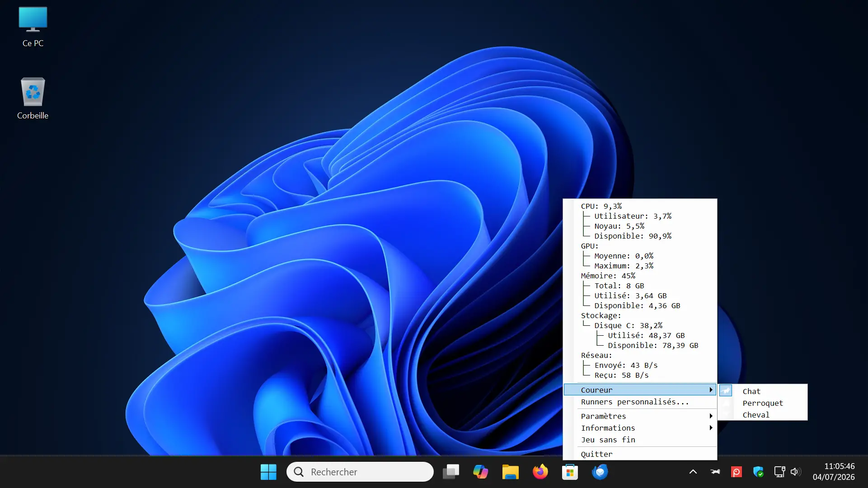Open Windows Security shield tray icon
868x488 pixels.
pos(758,472)
